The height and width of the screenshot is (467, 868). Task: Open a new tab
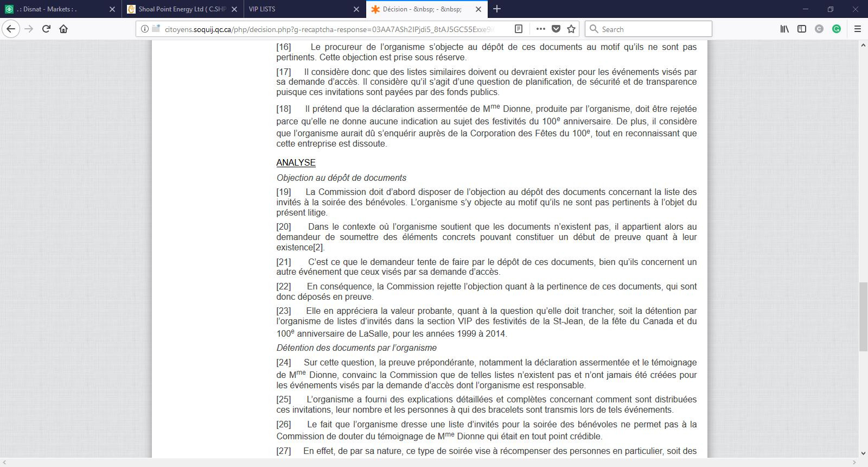point(497,9)
